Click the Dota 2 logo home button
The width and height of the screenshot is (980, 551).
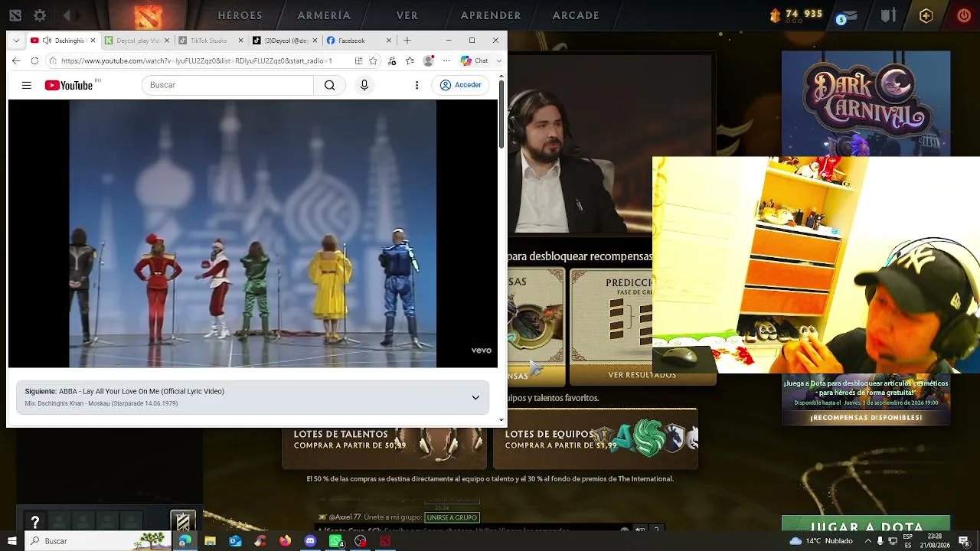[x=148, y=15]
